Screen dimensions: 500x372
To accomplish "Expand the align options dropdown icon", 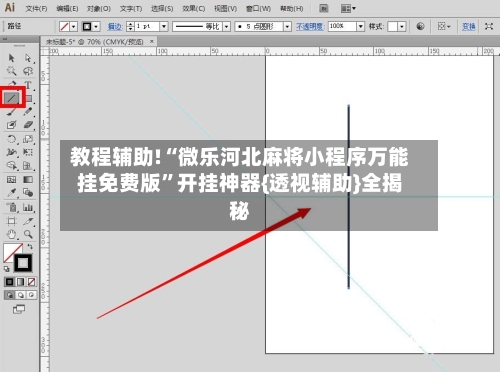I will [444, 26].
